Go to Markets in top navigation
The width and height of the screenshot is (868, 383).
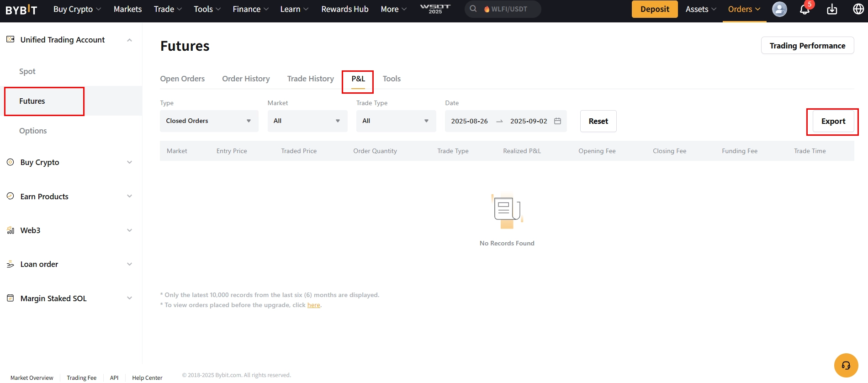click(x=127, y=9)
